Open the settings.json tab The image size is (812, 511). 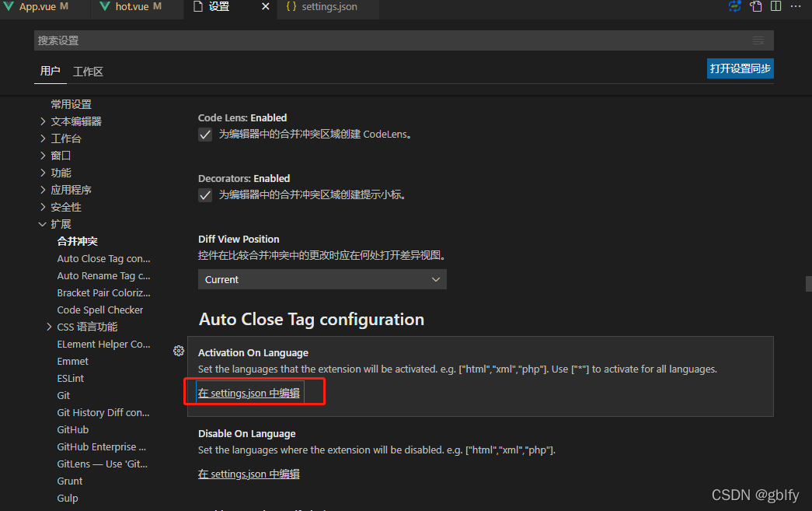[329, 7]
